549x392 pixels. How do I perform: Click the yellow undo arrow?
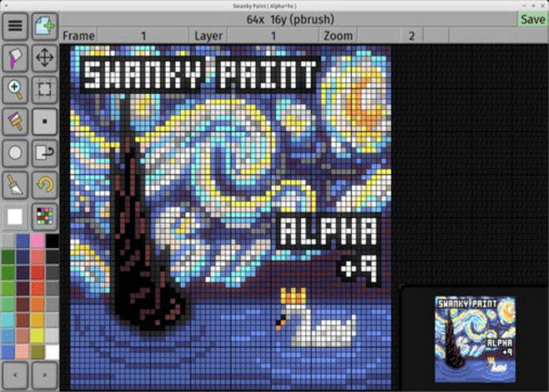(x=45, y=185)
